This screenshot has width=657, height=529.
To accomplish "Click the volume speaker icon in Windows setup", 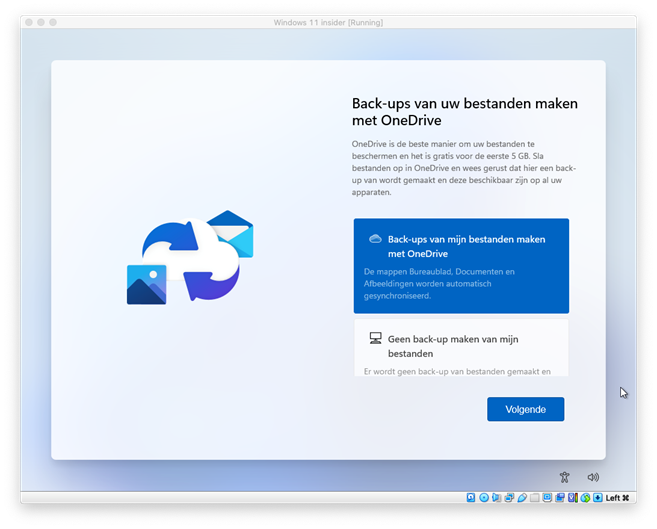I will [593, 477].
